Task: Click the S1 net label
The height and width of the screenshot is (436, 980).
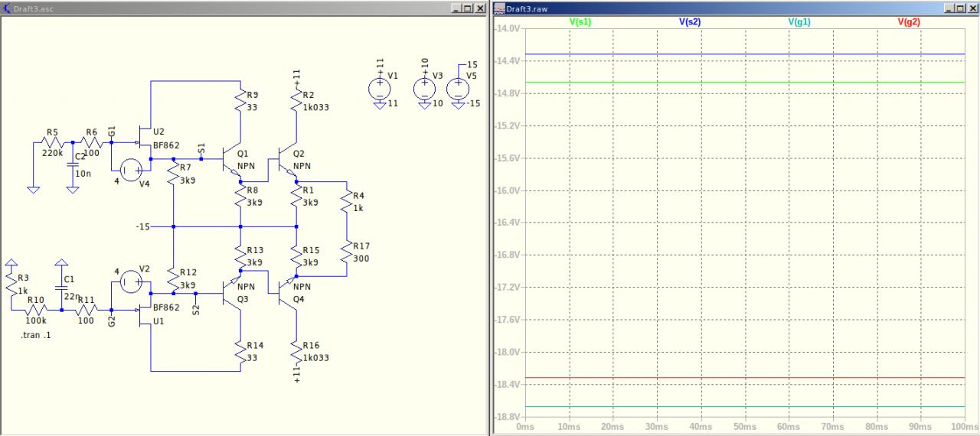Action: [201, 148]
